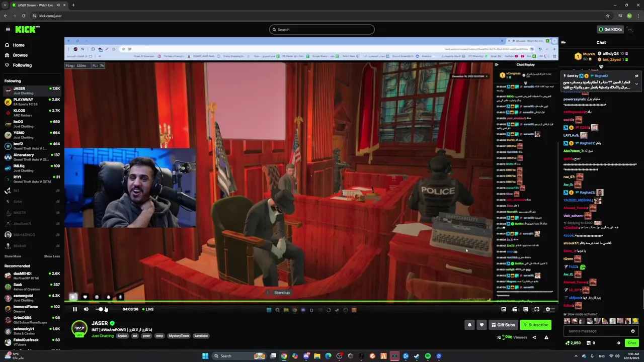Expand the pinned message text
Viewport: 644px width, 362px height.
click(x=637, y=84)
